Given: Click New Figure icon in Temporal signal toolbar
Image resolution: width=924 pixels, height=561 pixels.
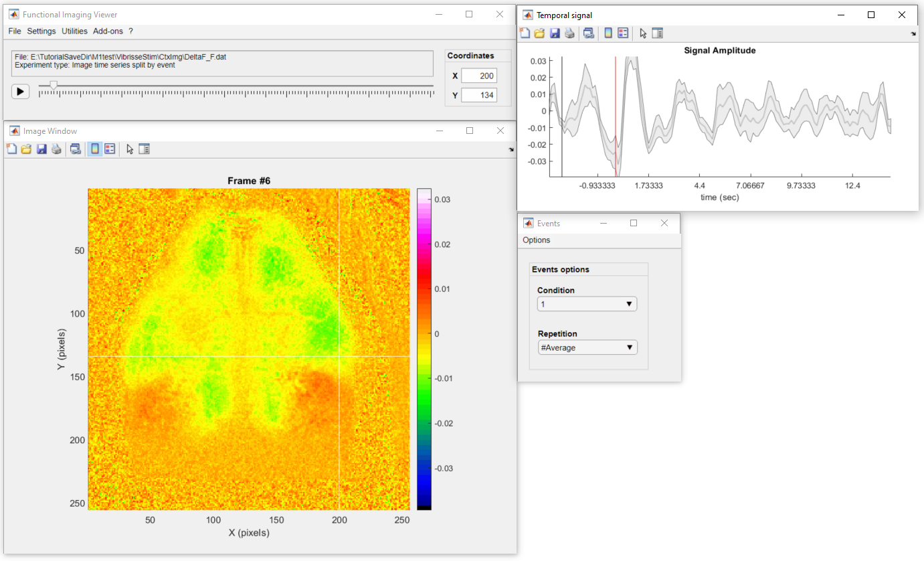Looking at the screenshot, I should point(525,33).
